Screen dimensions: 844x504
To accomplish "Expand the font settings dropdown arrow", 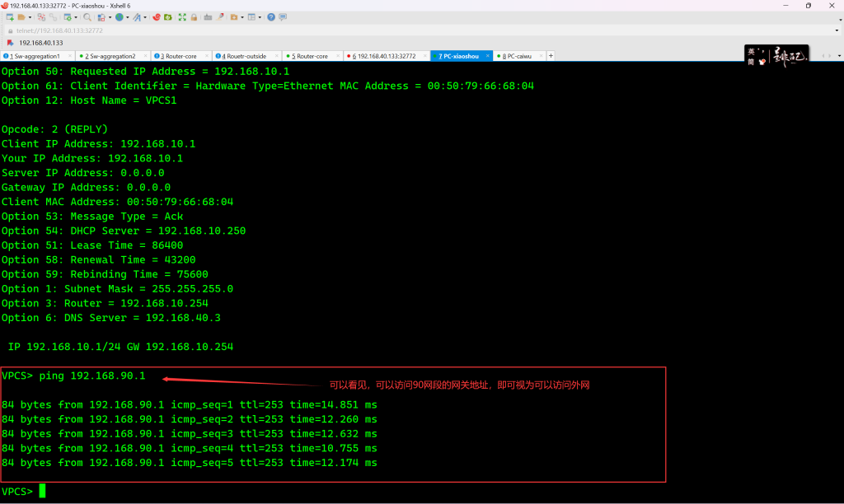I will coord(146,17).
